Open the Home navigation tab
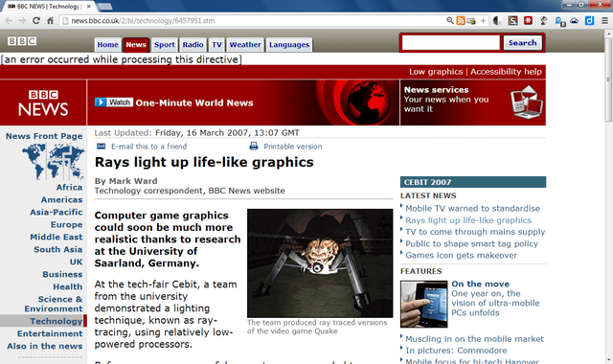This screenshot has height=364, width=613. [108, 45]
